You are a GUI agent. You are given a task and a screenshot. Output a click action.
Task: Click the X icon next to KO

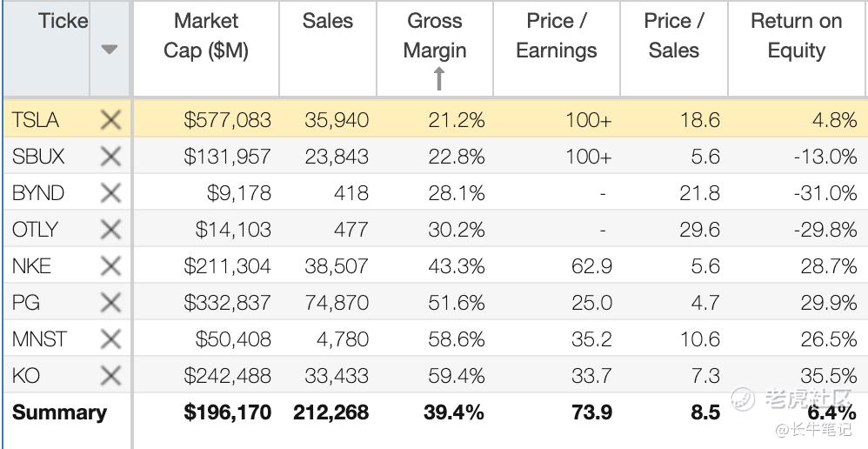pos(110,376)
